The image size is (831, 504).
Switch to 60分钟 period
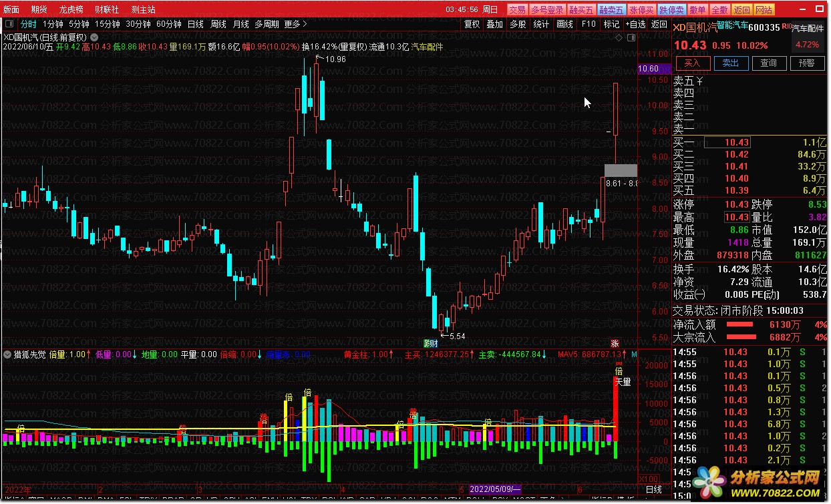[x=169, y=24]
